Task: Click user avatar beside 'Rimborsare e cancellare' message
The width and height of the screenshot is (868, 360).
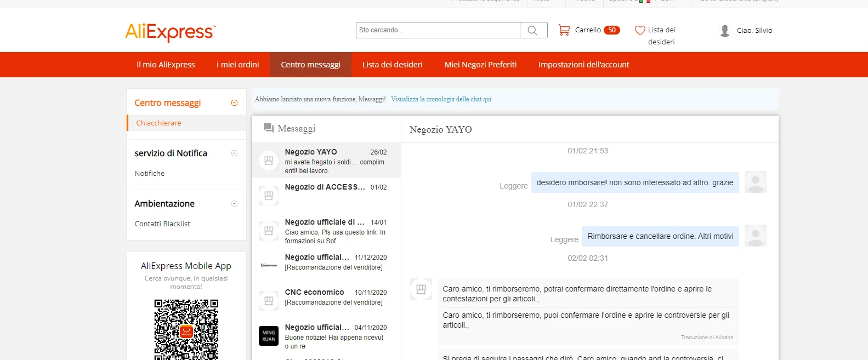Action: point(756,236)
